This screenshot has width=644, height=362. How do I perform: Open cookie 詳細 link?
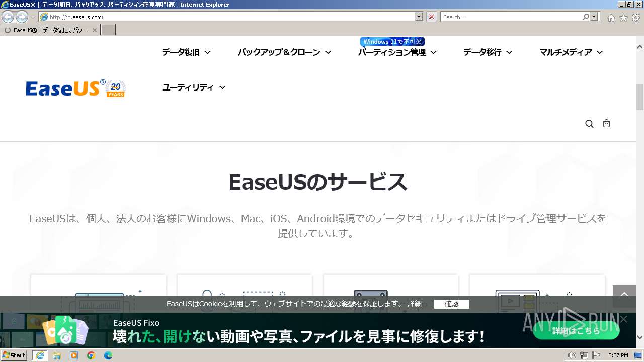click(415, 304)
